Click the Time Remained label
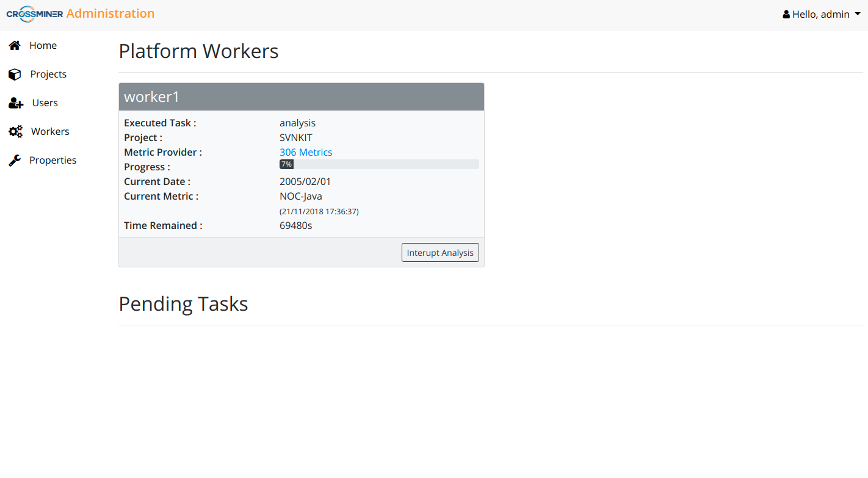 click(x=163, y=225)
